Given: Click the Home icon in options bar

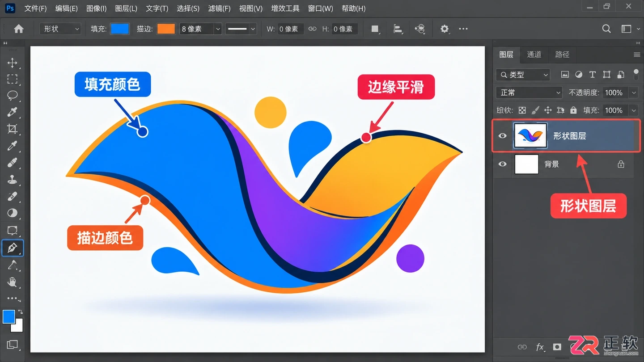Looking at the screenshot, I should point(19,29).
